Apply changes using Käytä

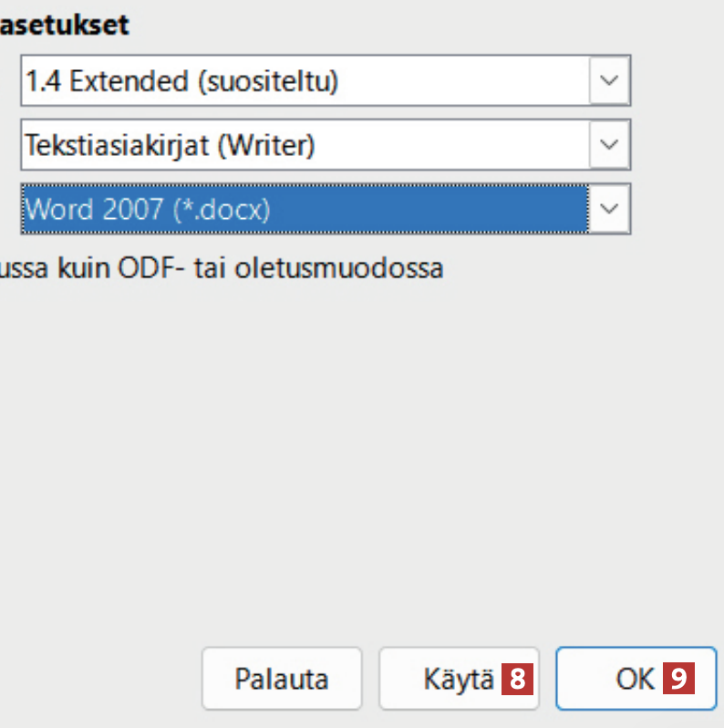coord(459,679)
